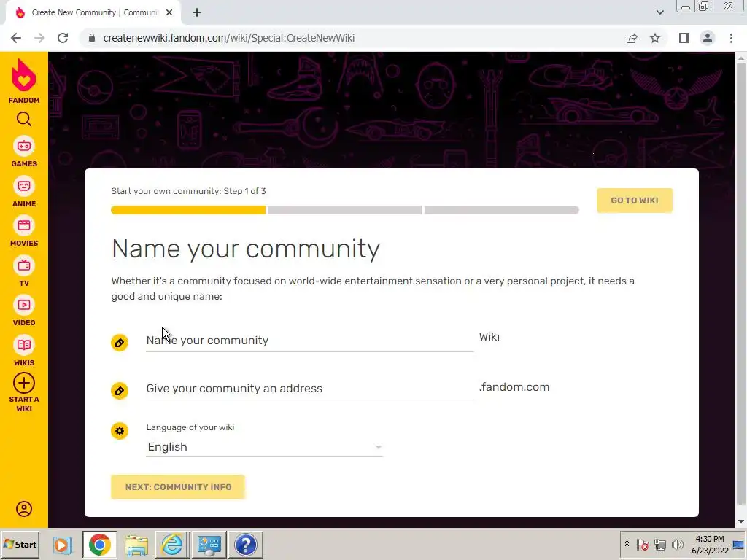Open the help question mark taskbar icon
Screen dimensions: 747x560
point(246,545)
